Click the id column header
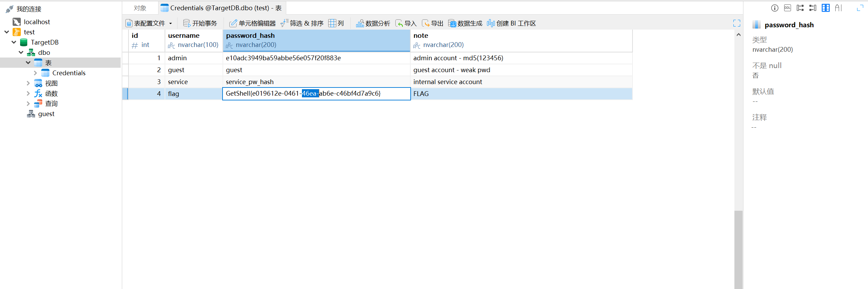Image resolution: width=868 pixels, height=289 pixels. tap(147, 41)
